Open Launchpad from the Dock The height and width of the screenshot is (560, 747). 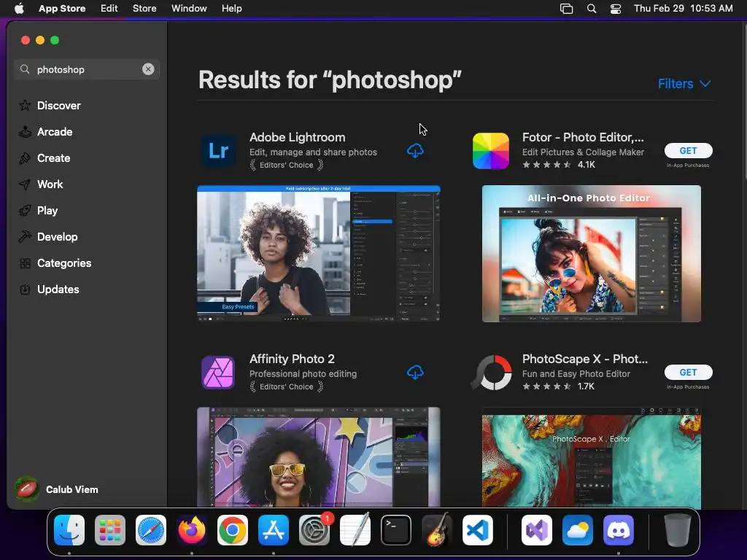[x=110, y=530]
